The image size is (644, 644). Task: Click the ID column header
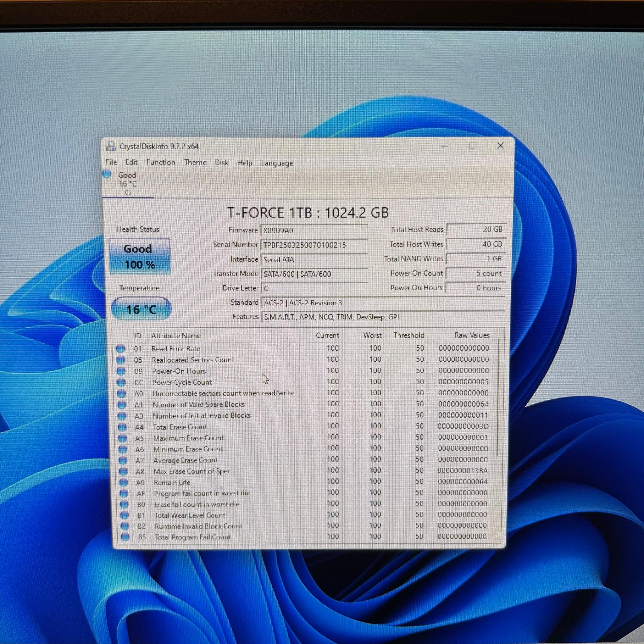[138, 336]
